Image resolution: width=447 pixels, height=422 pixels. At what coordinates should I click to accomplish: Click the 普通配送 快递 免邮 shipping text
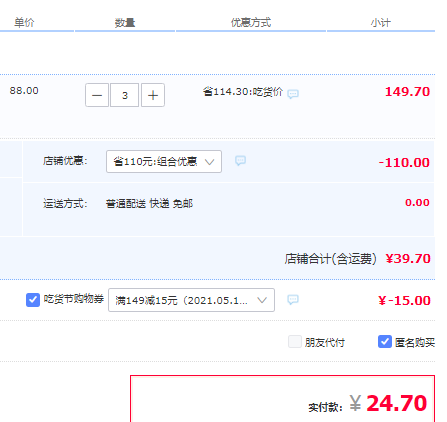(149, 203)
